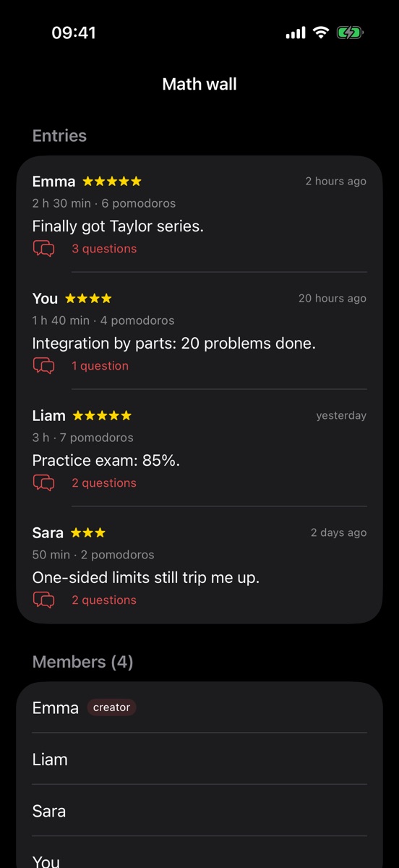
Task: Tap the chat bubbles icon on Sara's entry
Action: click(x=43, y=600)
